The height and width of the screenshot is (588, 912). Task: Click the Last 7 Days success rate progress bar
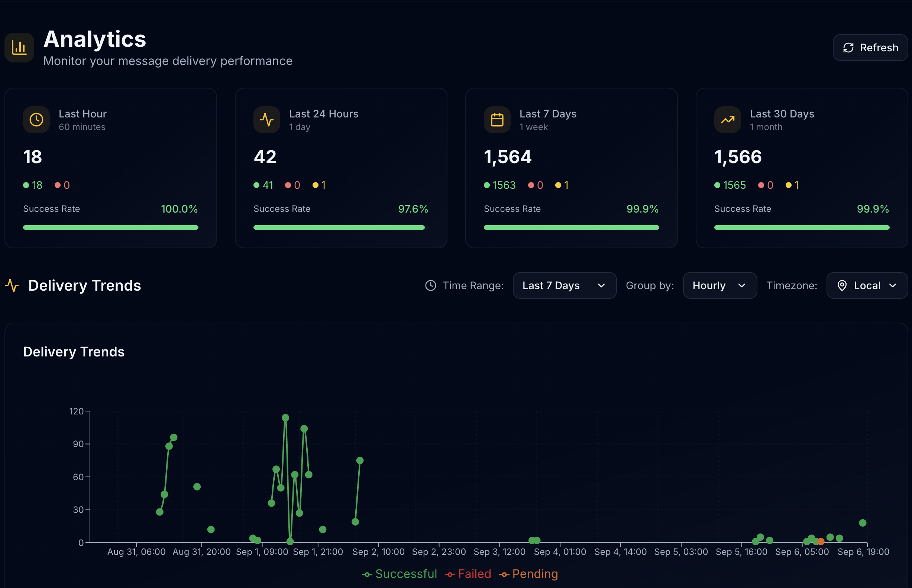pyautogui.click(x=571, y=227)
